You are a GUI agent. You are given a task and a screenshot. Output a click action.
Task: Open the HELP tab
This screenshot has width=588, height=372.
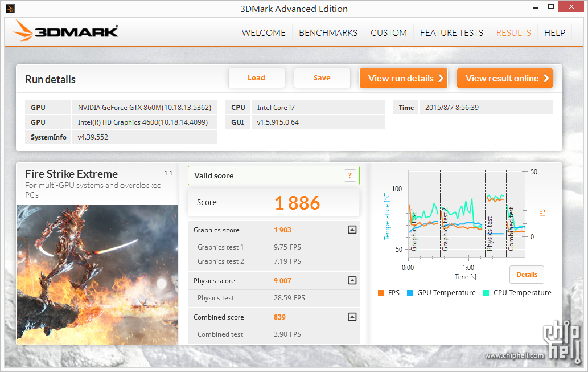(554, 33)
